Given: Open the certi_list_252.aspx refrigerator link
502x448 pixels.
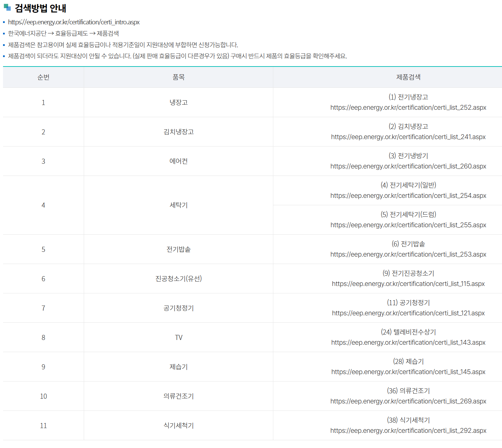Looking at the screenshot, I should (x=408, y=107).
